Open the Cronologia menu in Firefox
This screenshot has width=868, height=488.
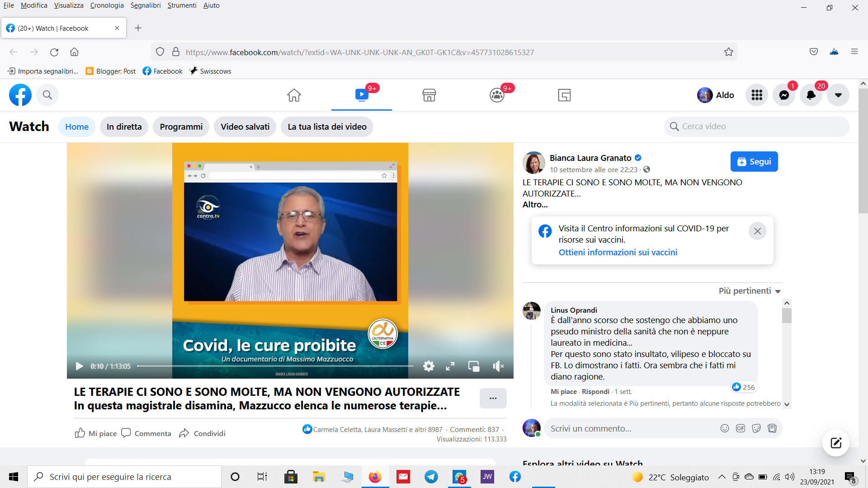pyautogui.click(x=107, y=5)
